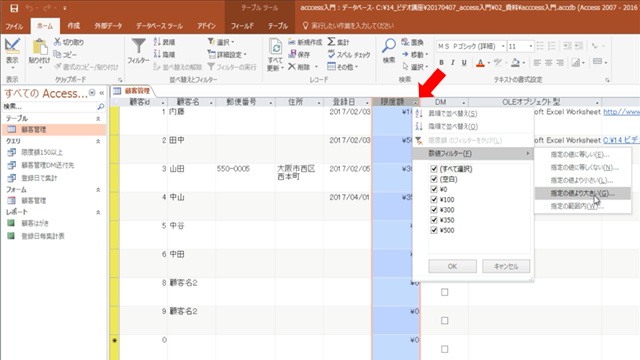Screen dimensions: 640x360
Task: Uncheck ¥500 filter checkbox
Action: point(434,230)
